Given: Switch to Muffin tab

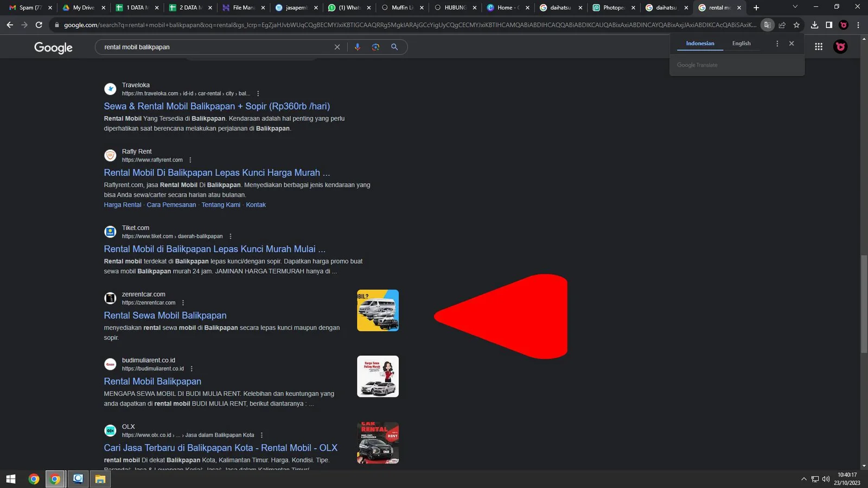Looking at the screenshot, I should coord(402,8).
